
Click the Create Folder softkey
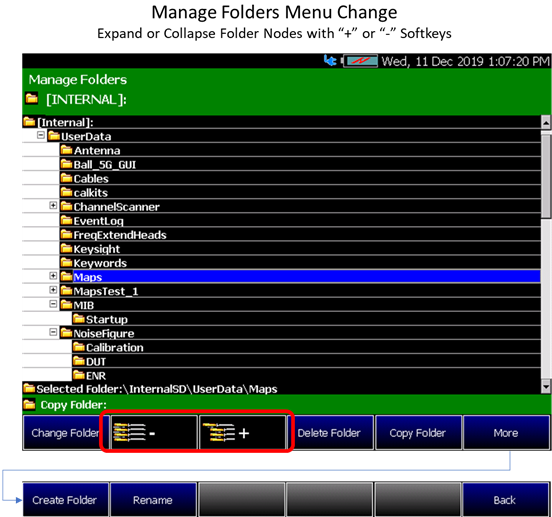tap(65, 500)
